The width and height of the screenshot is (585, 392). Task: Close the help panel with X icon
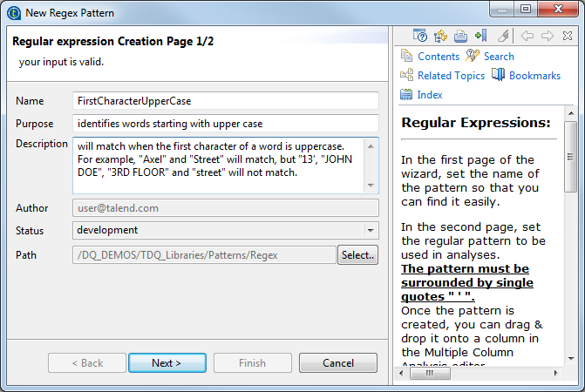[568, 36]
